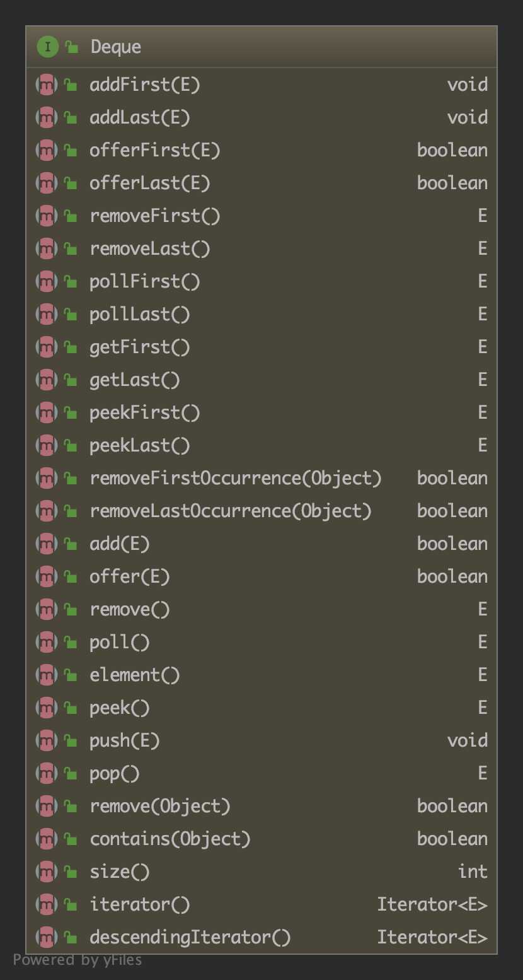Select the element() method row
This screenshot has height=980, width=523.
[x=135, y=675]
